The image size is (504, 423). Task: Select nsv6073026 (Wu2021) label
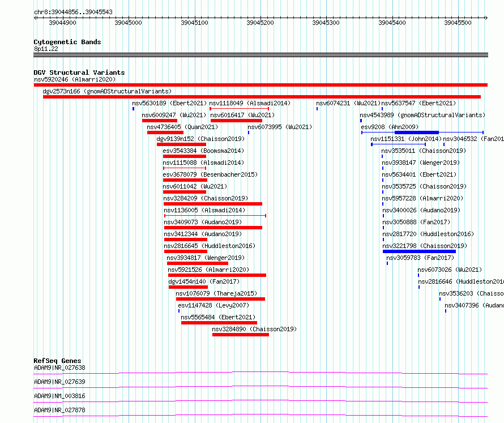(450, 270)
